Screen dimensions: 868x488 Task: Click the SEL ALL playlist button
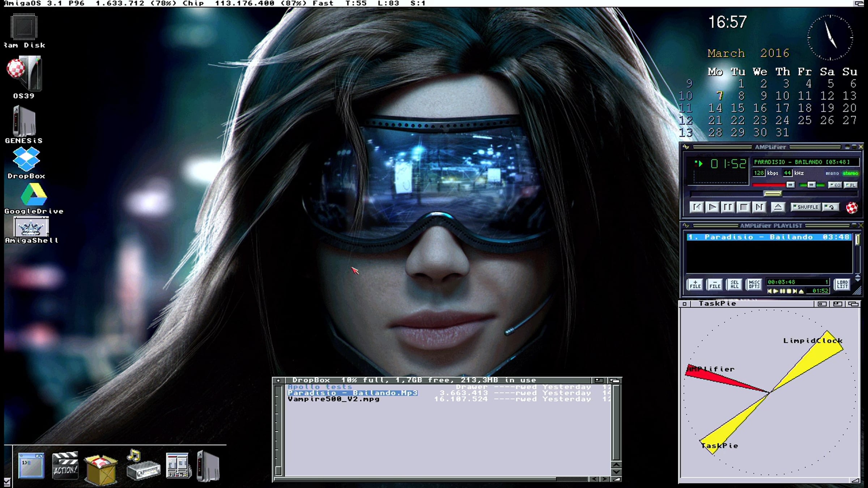[x=734, y=284]
